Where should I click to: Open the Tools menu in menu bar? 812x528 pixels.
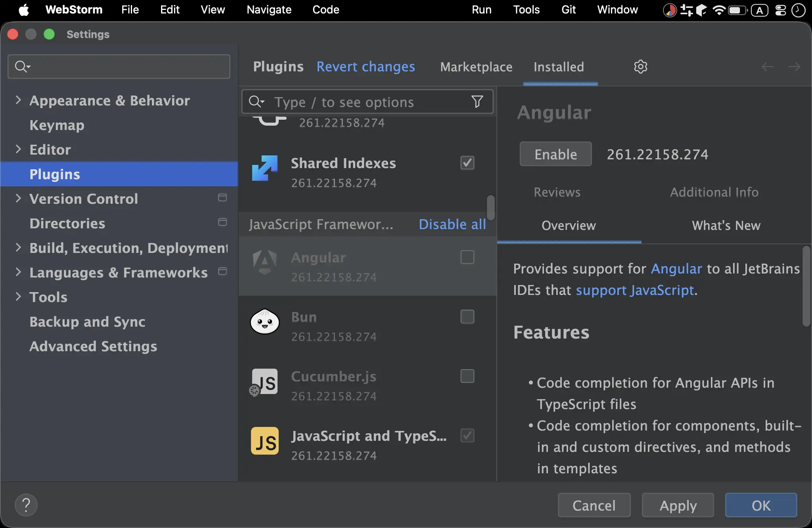tap(526, 10)
